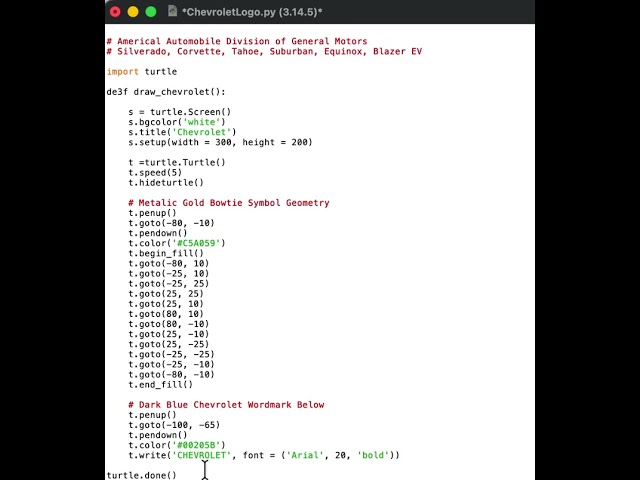Viewport: 640px width, 480px height.
Task: Click the '*ChevroletLogo.py (3.14.5)*' window title
Action: [x=252, y=12]
